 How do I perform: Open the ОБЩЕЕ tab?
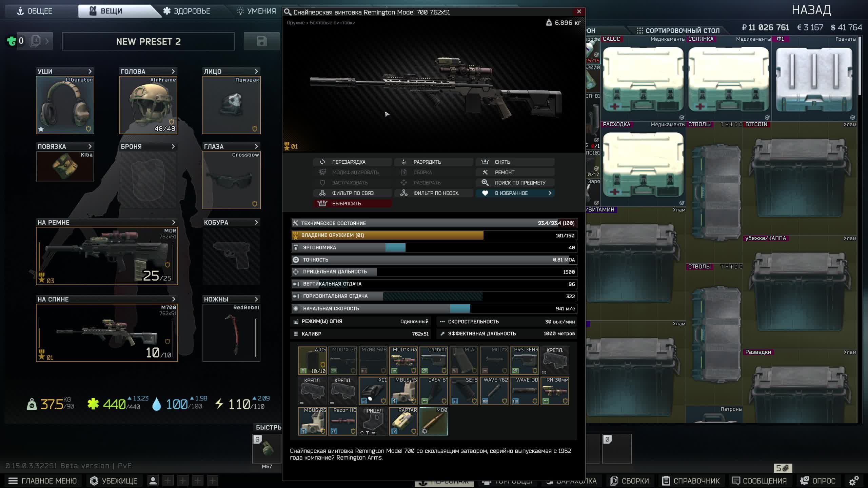(35, 11)
